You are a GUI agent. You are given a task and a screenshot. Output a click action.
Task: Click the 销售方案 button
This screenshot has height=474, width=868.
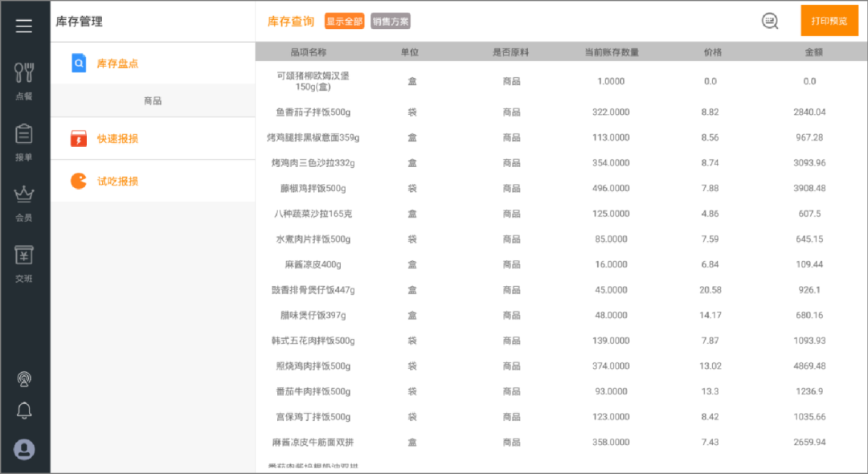point(391,21)
